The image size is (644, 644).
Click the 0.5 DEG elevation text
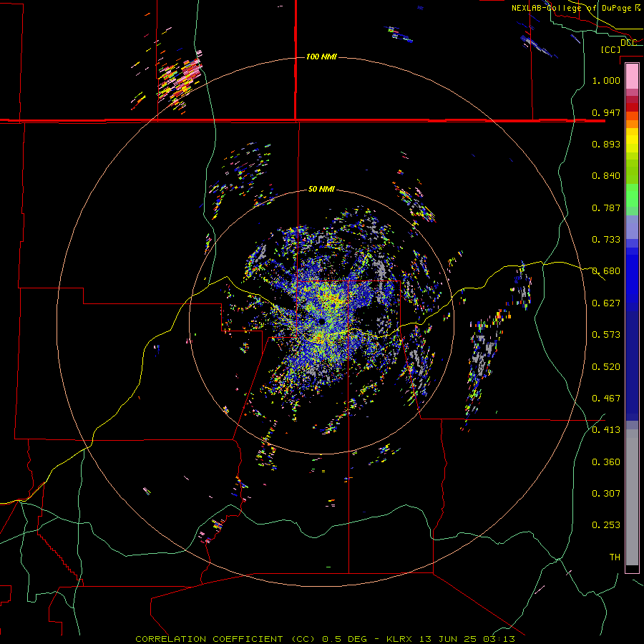346,639
